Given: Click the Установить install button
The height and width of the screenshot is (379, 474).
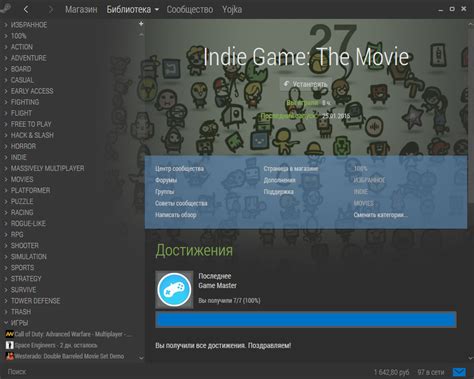Looking at the screenshot, I should click(x=305, y=84).
